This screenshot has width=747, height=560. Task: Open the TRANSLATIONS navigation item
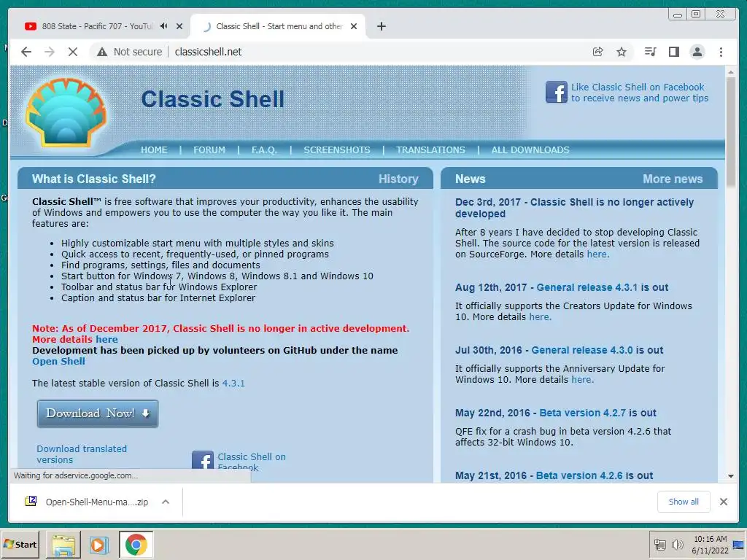coord(430,150)
